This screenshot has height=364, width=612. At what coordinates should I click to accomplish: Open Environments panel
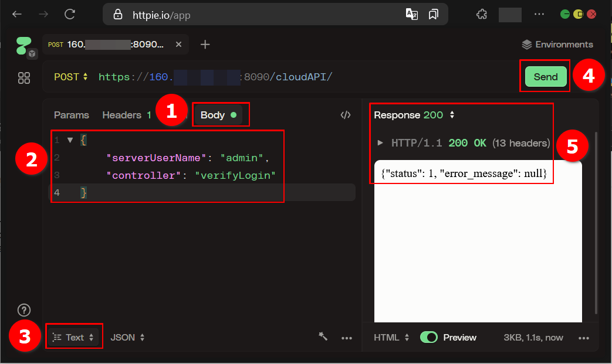(x=557, y=45)
